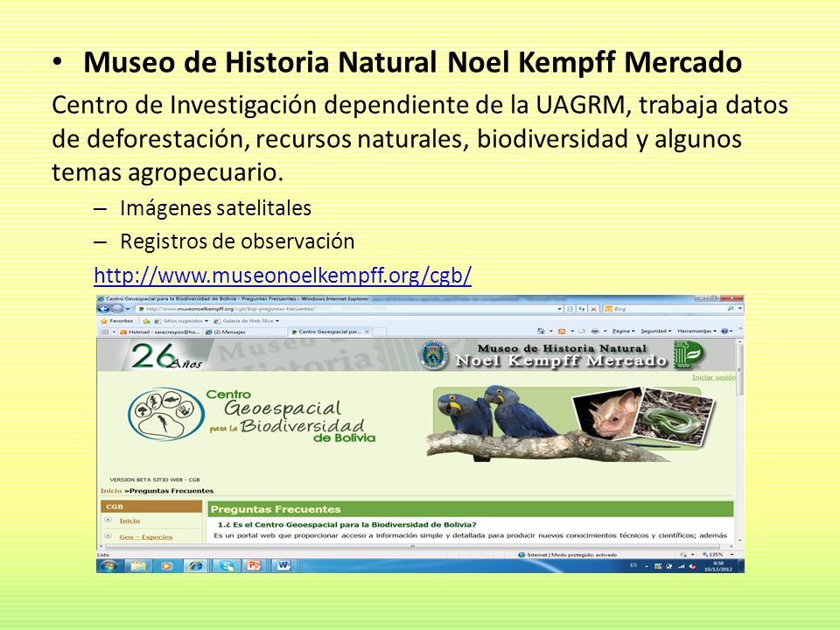840x630 pixels.
Task: Click the read mail icon
Action: tap(582, 332)
